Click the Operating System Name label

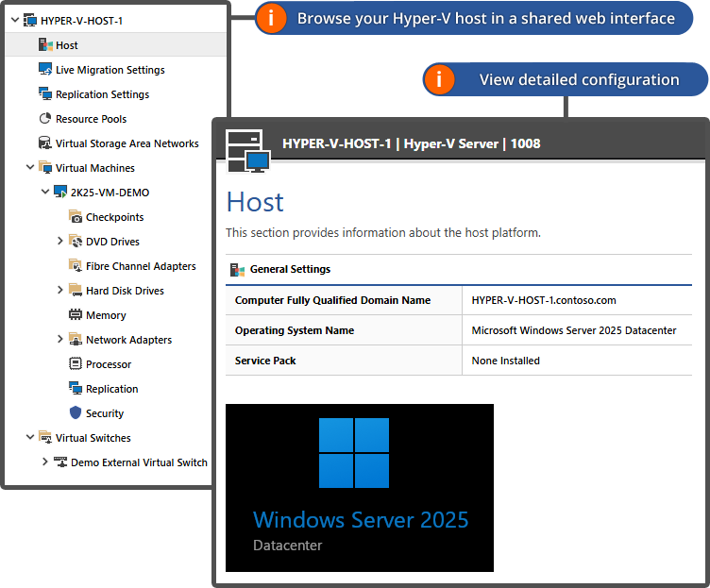(295, 330)
